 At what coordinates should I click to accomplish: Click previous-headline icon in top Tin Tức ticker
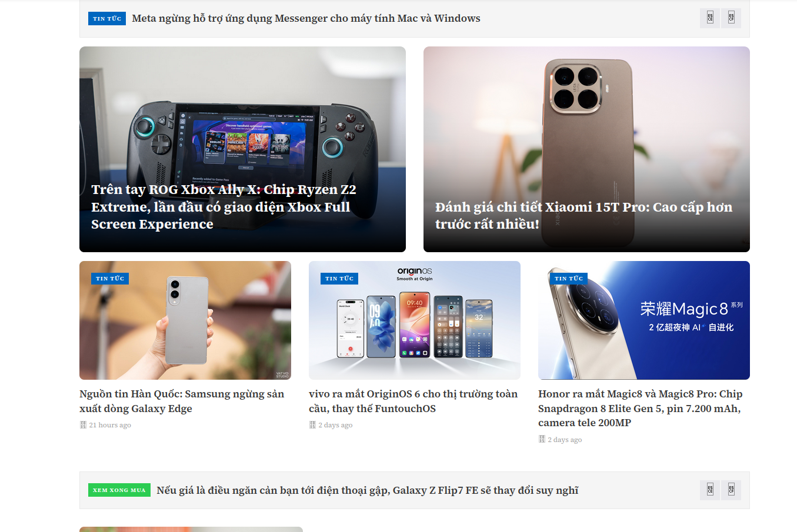tap(710, 18)
